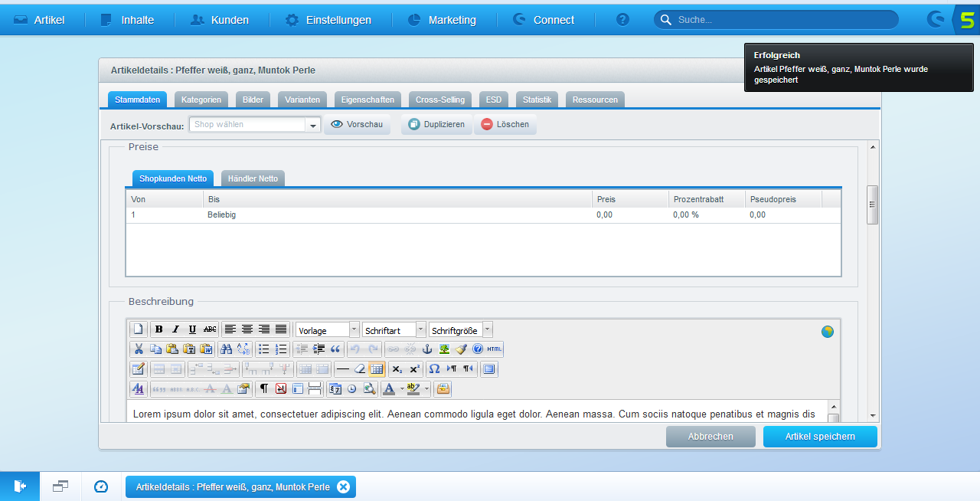This screenshot has width=980, height=501.
Task: Insert a blockquote with the quote icon
Action: (335, 349)
